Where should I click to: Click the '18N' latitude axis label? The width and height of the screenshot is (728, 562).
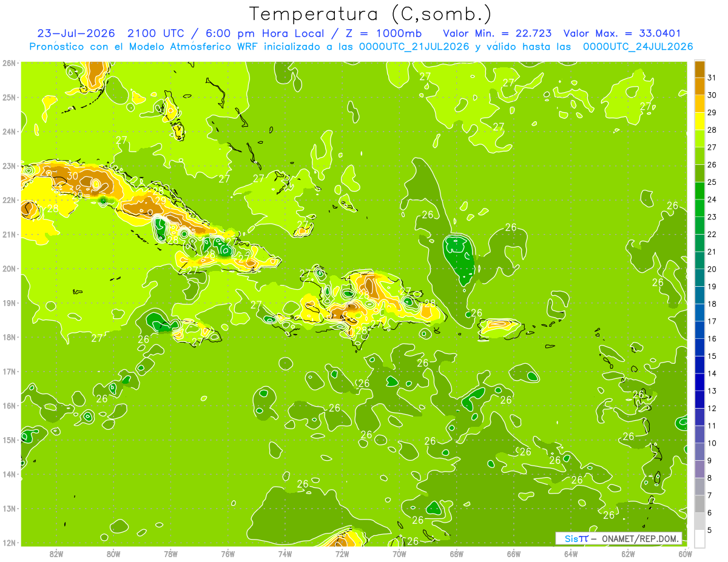click(x=9, y=337)
